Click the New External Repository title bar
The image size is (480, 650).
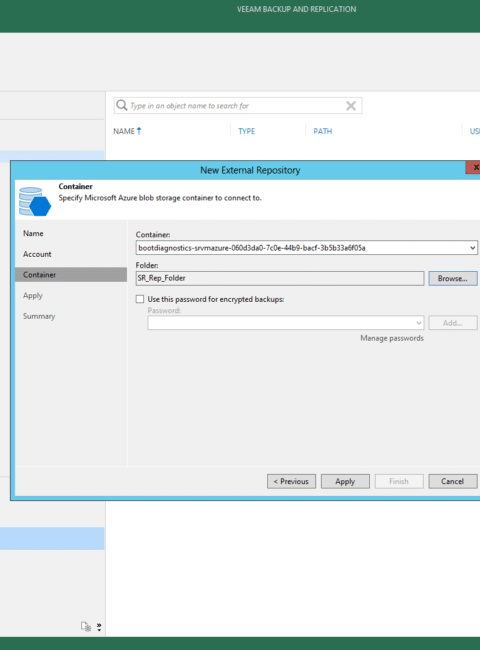[x=250, y=170]
